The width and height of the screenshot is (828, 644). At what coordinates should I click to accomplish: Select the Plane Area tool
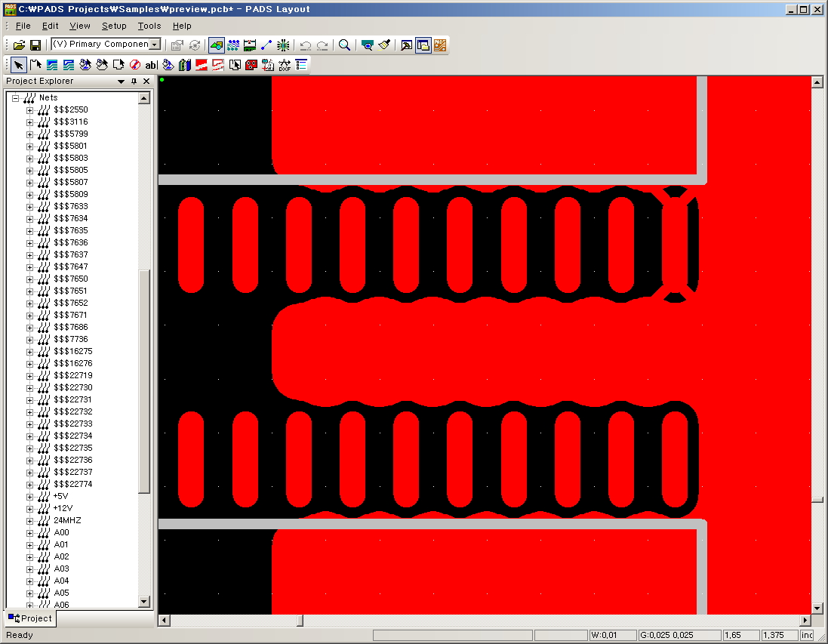pyautogui.click(x=202, y=65)
